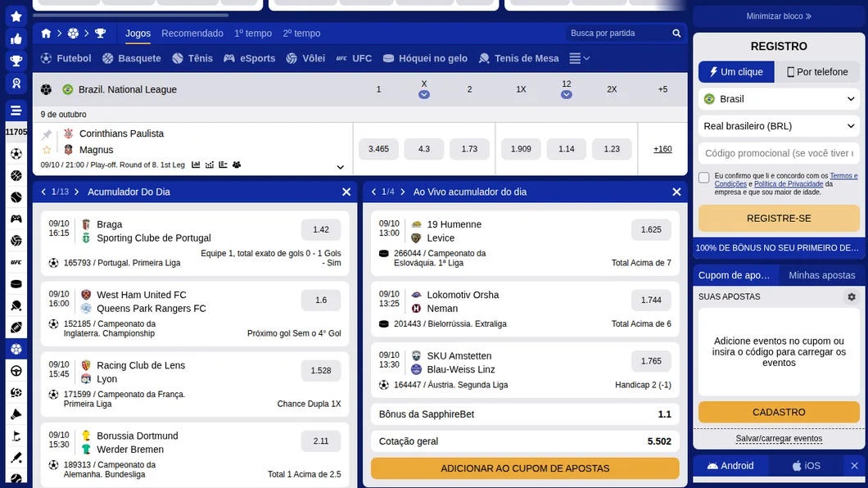Open favorites star in left sidebar
The width and height of the screenshot is (868, 488).
point(16,16)
